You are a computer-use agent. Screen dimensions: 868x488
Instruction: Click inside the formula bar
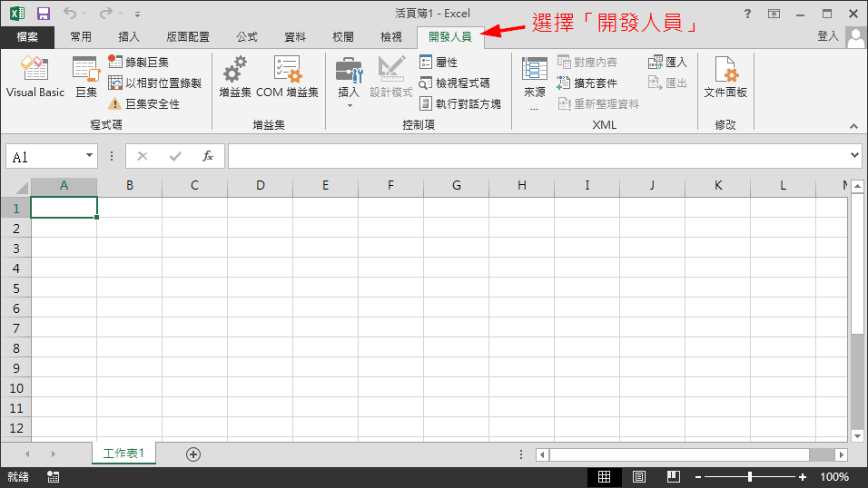(538, 157)
